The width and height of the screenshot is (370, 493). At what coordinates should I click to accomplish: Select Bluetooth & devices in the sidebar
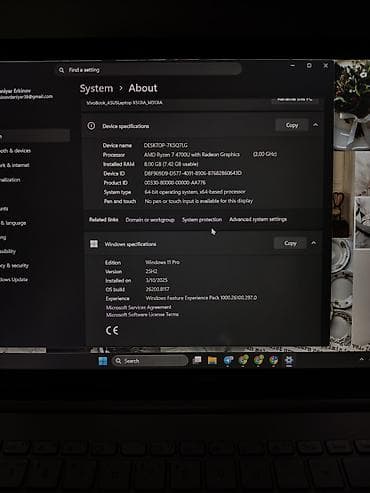15,151
